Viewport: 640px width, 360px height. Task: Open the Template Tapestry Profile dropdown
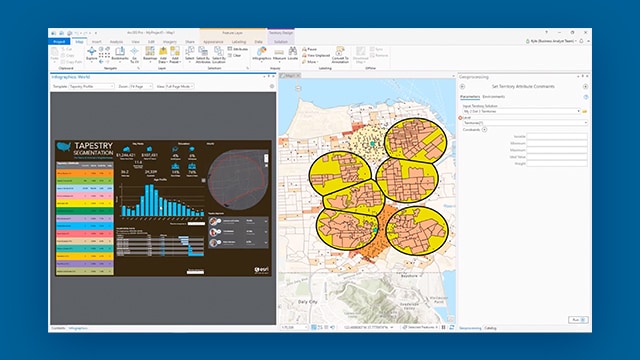[x=91, y=87]
